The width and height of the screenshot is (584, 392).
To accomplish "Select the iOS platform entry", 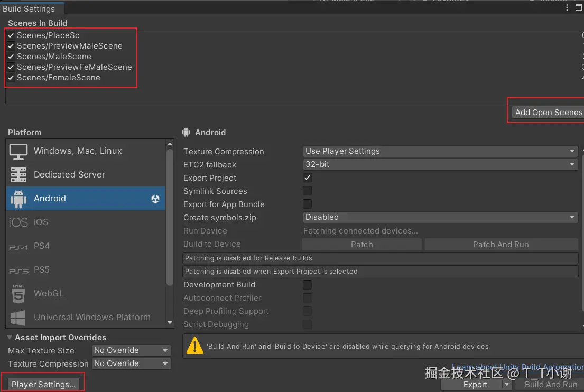I will pyautogui.click(x=85, y=222).
